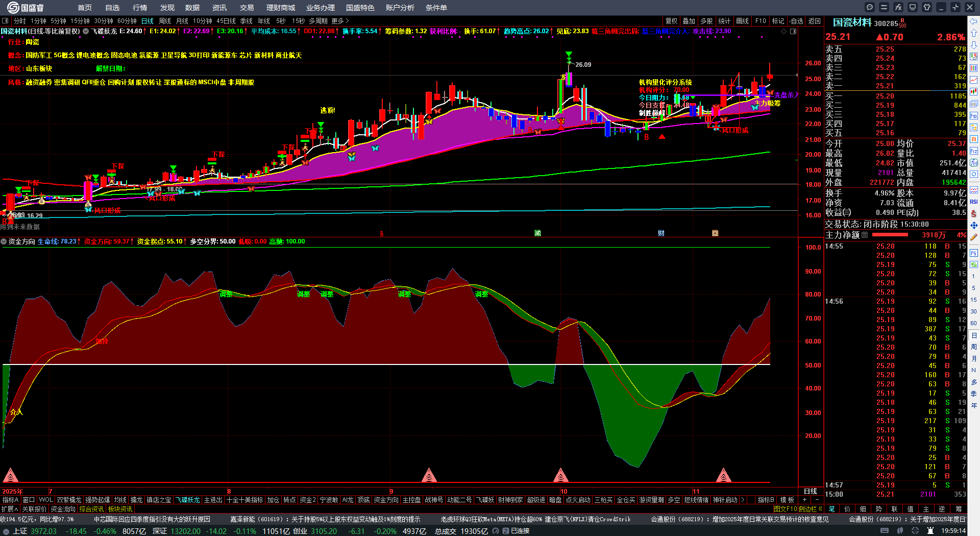Screen dimensions: 980x536
Task: Toggle the window layout box before 分时
Action: (5, 21)
